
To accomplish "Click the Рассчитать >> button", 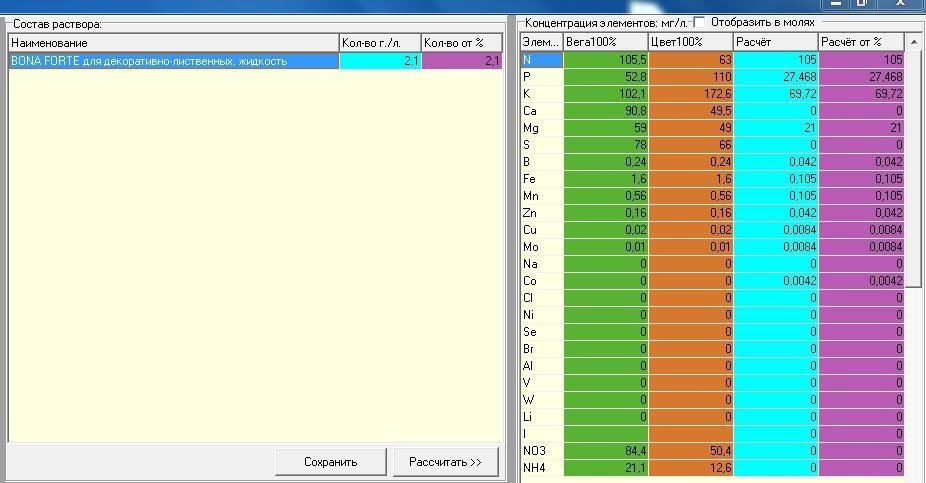I will click(445, 462).
